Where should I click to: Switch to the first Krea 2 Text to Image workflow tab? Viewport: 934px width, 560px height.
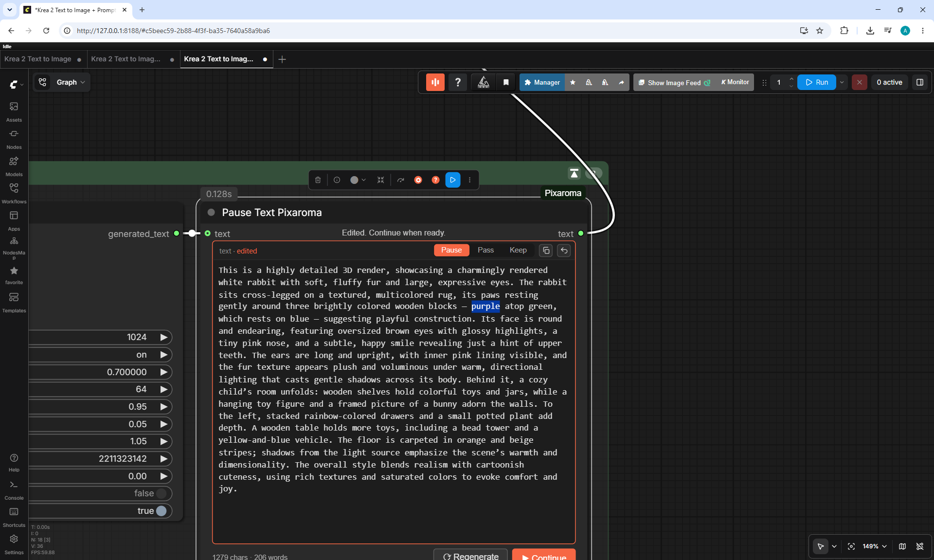43,59
